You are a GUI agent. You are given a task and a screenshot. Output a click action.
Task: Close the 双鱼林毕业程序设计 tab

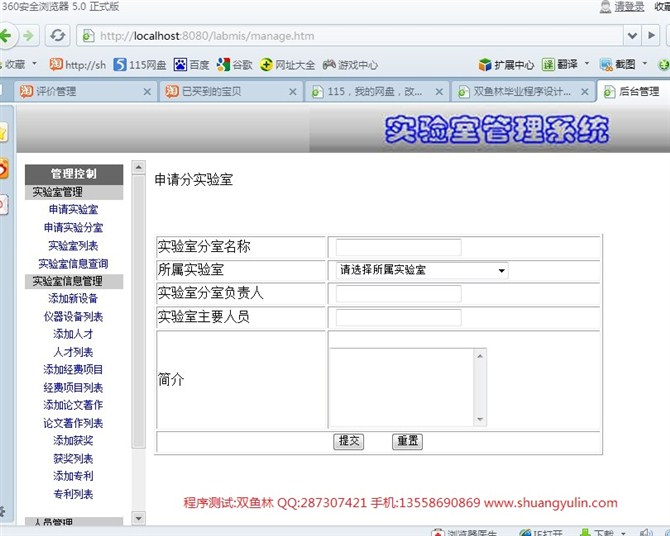coord(585,91)
